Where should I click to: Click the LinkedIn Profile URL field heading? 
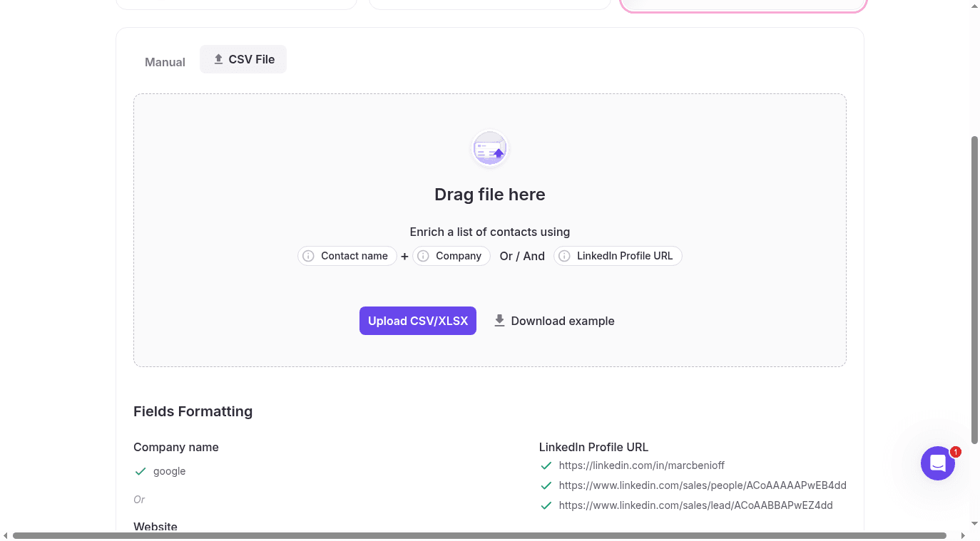tap(593, 447)
